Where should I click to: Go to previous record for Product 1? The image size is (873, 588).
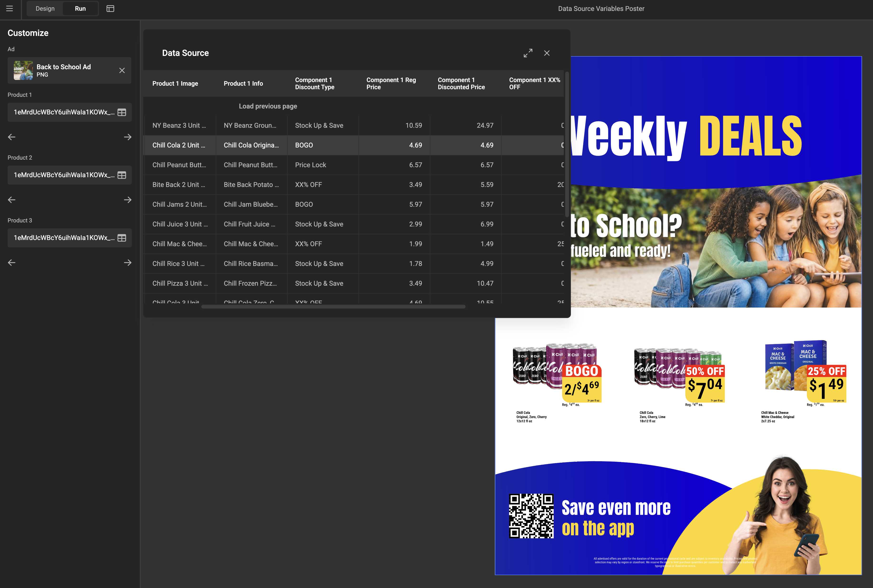pyautogui.click(x=12, y=137)
